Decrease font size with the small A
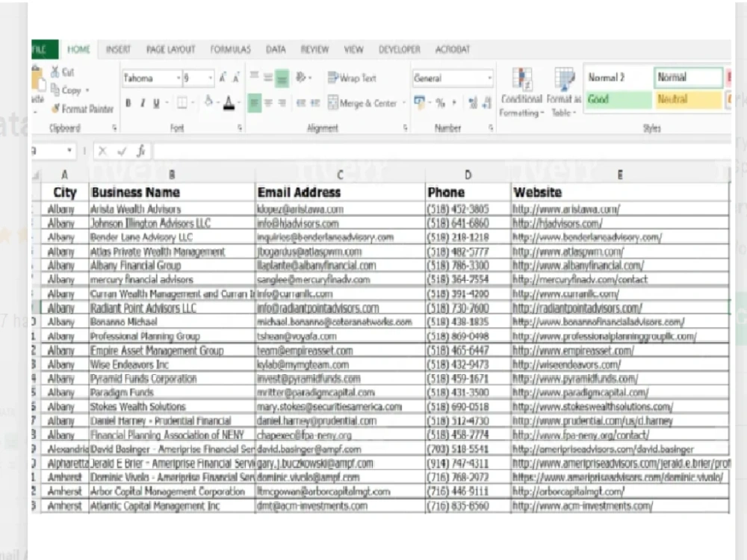This screenshot has height=560, width=747. (x=236, y=78)
